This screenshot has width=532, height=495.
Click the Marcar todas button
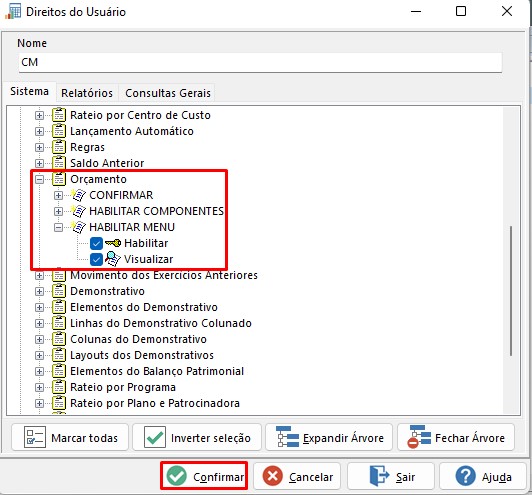70,437
